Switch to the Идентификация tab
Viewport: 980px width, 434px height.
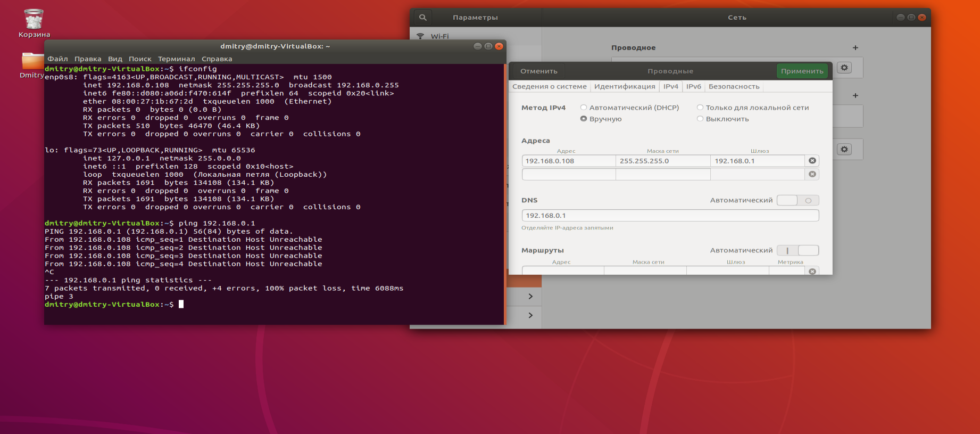pyautogui.click(x=625, y=86)
